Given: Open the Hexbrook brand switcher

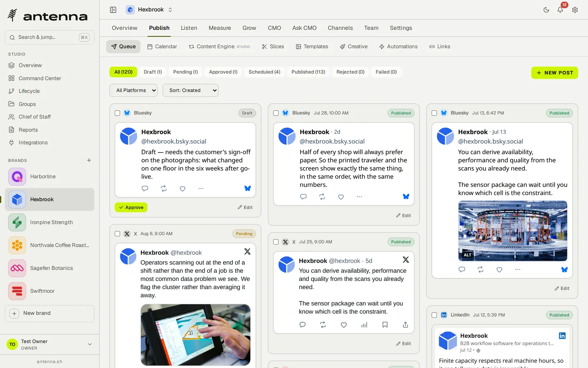Looking at the screenshot, I should click(149, 10).
